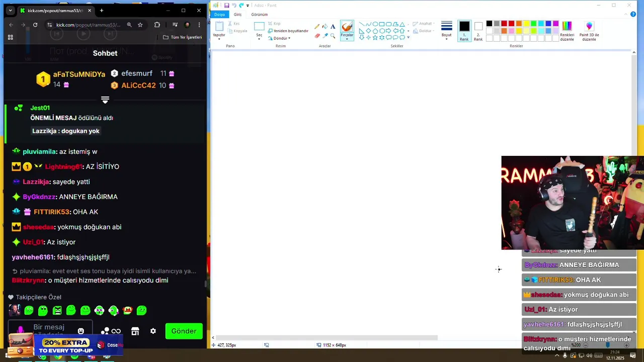Screen dimensions: 644x362
Task: Click chat username FITTIRIK53
Action: coord(51,212)
